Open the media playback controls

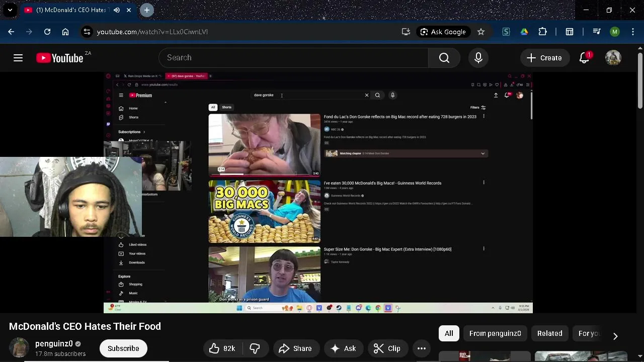click(x=597, y=32)
